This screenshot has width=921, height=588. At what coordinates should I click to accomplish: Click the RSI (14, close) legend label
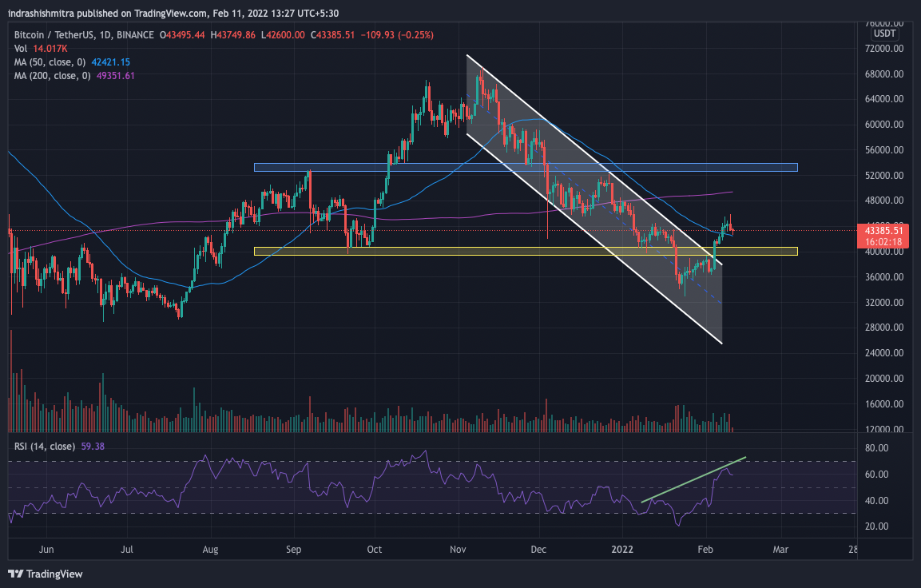point(45,446)
